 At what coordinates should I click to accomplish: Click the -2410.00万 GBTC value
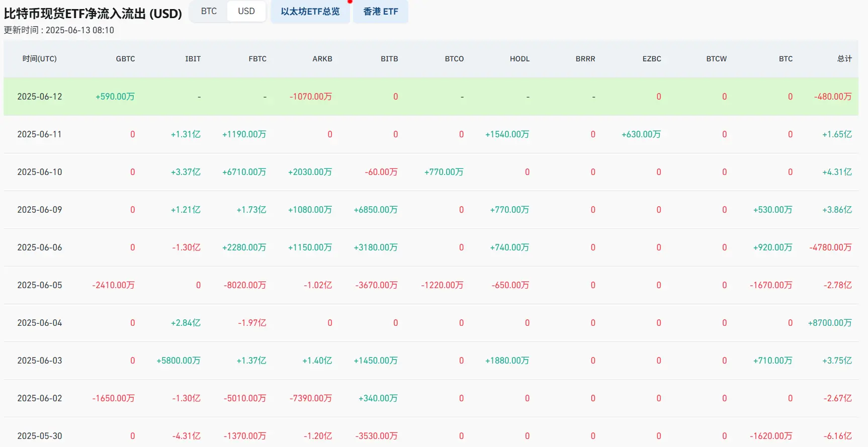coord(114,285)
